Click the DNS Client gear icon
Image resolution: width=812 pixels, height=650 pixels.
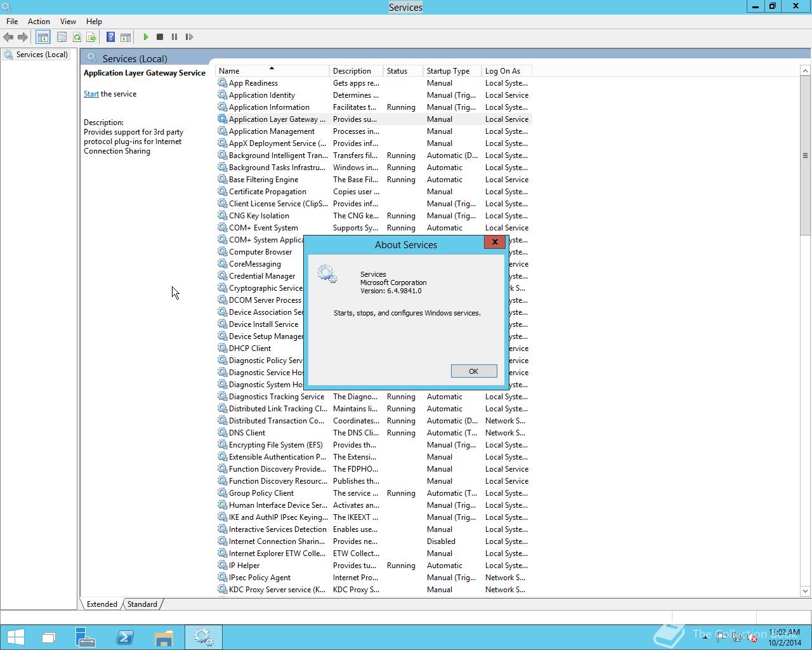click(222, 433)
